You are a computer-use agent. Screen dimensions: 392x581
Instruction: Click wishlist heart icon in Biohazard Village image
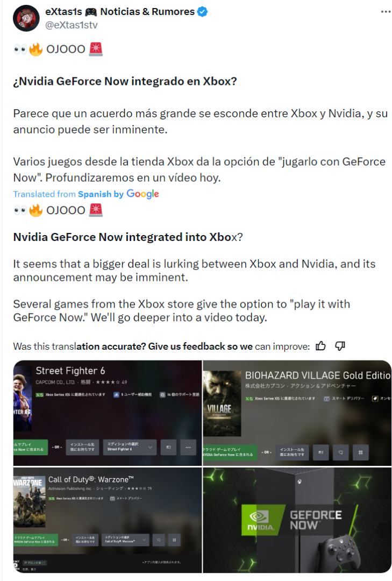pyautogui.click(x=341, y=452)
